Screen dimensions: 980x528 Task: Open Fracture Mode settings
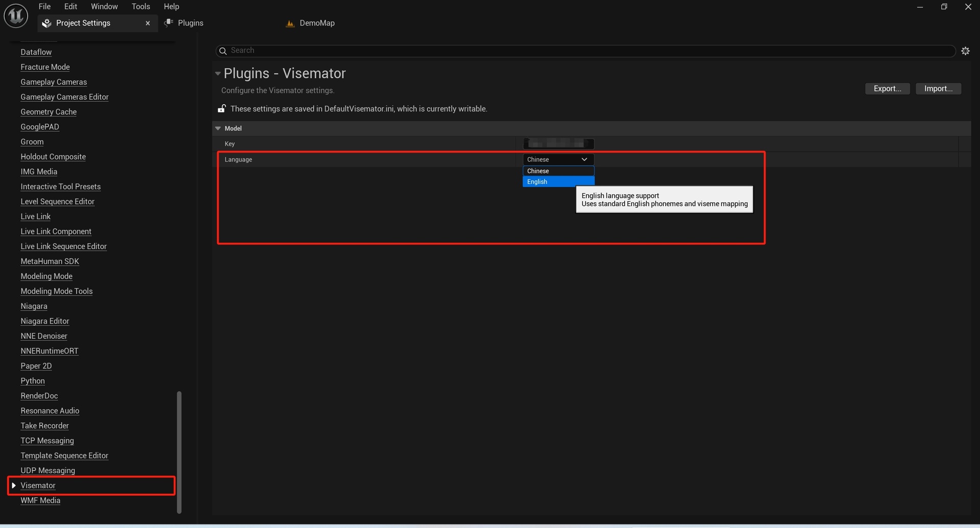pyautogui.click(x=45, y=67)
